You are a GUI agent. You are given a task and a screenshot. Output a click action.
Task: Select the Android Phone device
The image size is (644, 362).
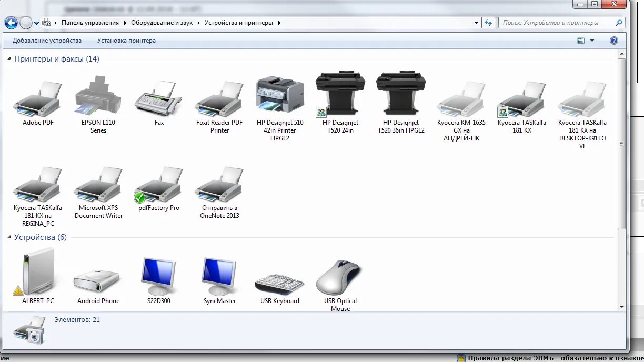98,286
